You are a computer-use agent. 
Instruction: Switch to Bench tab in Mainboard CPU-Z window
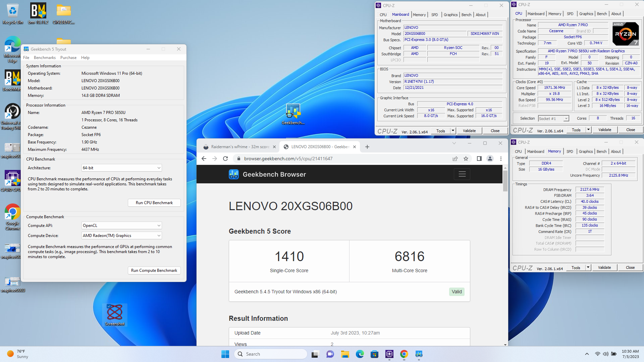466,15
